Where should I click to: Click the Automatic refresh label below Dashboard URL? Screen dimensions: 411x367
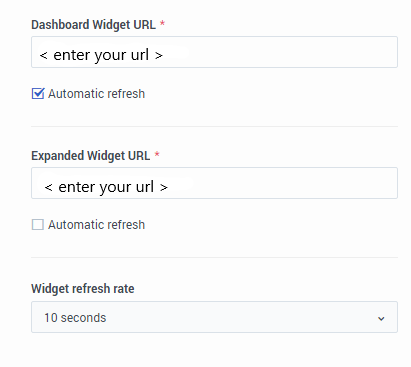pyautogui.click(x=97, y=94)
